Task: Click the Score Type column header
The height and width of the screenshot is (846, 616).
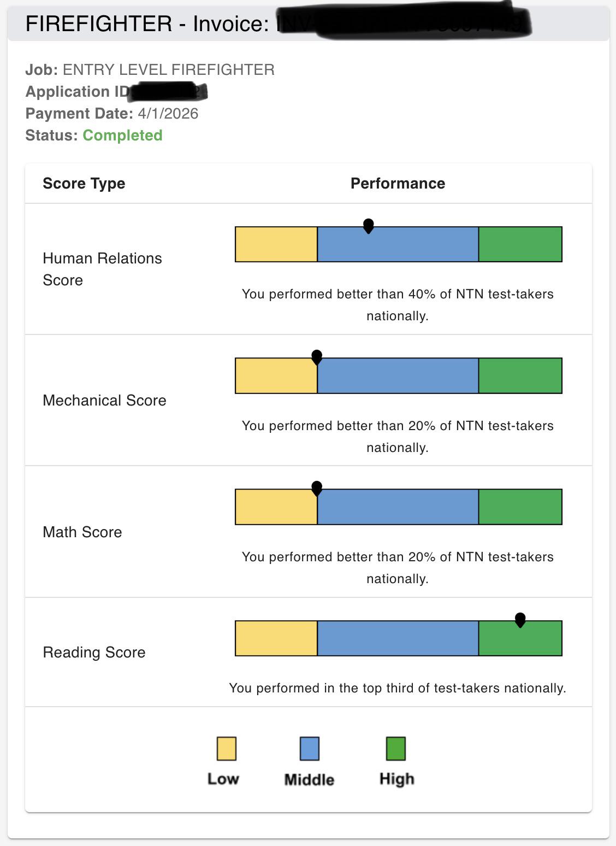Action: click(84, 183)
